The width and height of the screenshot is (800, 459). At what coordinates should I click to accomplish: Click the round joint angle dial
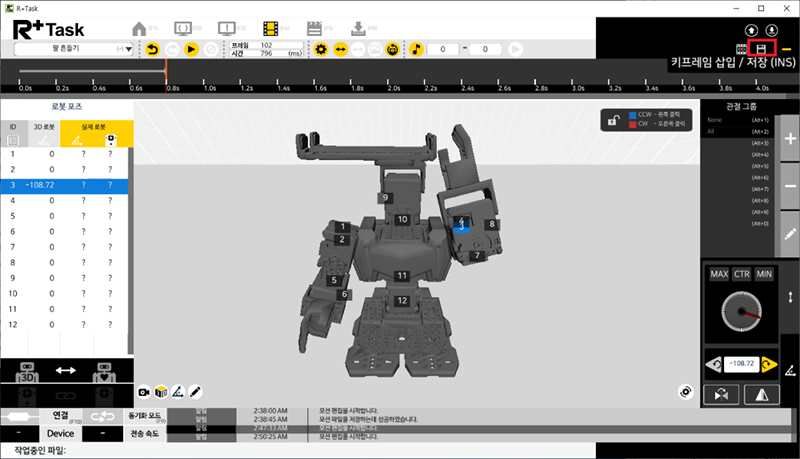click(742, 314)
